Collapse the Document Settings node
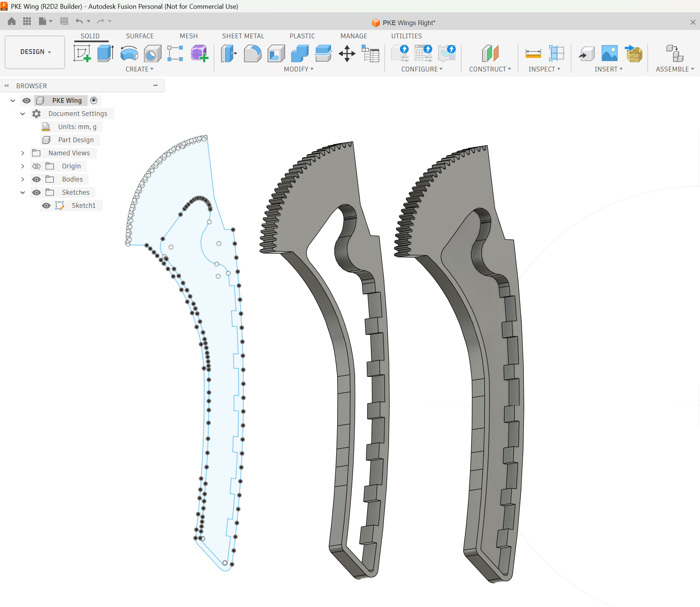Viewport: 700px width, 607px height. [x=23, y=114]
